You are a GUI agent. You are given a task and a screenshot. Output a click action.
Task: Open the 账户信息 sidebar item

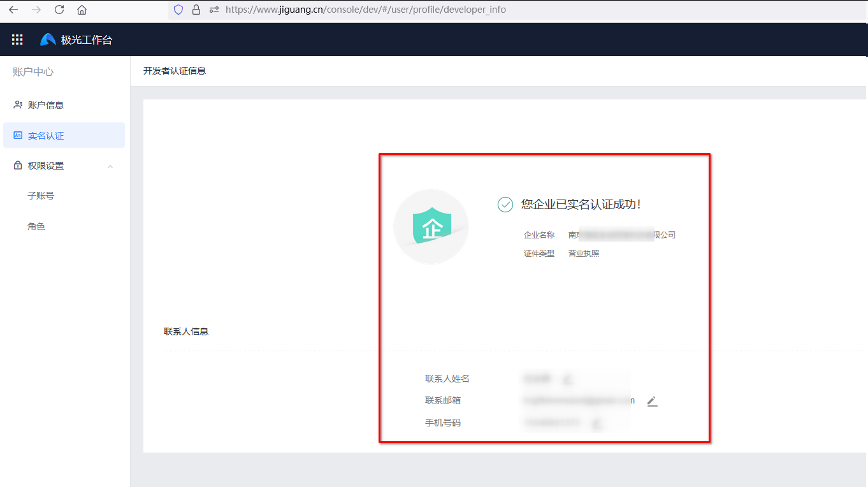[45, 105]
